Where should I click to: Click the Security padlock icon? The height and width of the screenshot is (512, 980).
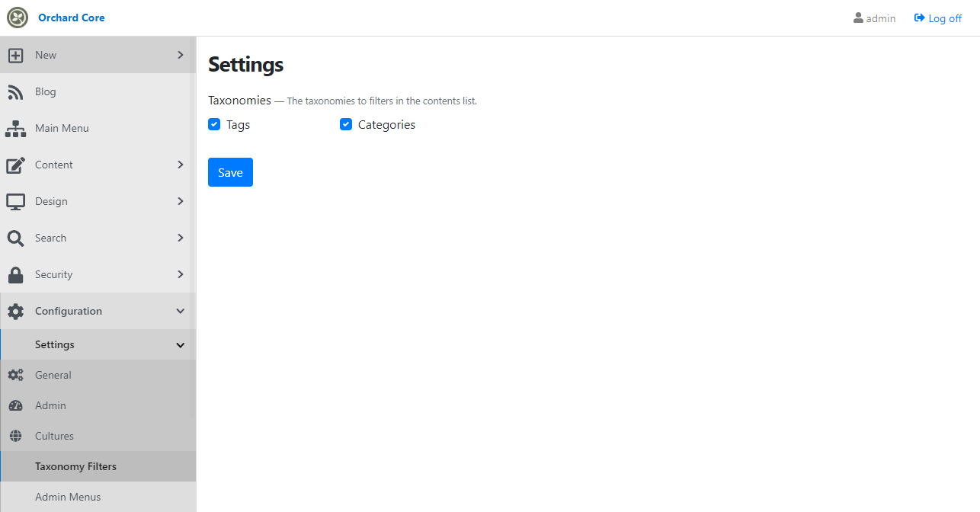tap(15, 274)
